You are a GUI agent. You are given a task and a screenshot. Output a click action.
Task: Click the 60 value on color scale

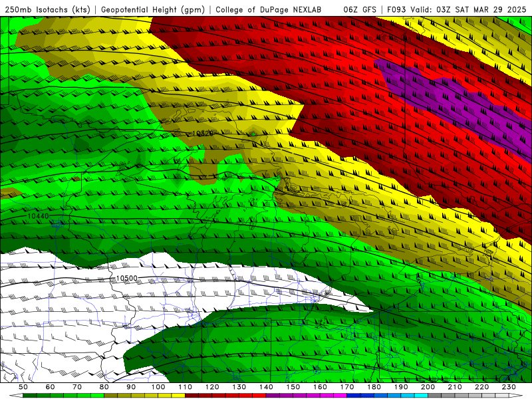(x=50, y=387)
